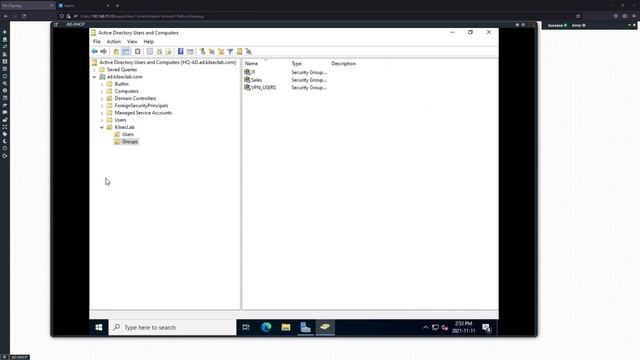Show hidden tray icons chevron

click(x=425, y=327)
